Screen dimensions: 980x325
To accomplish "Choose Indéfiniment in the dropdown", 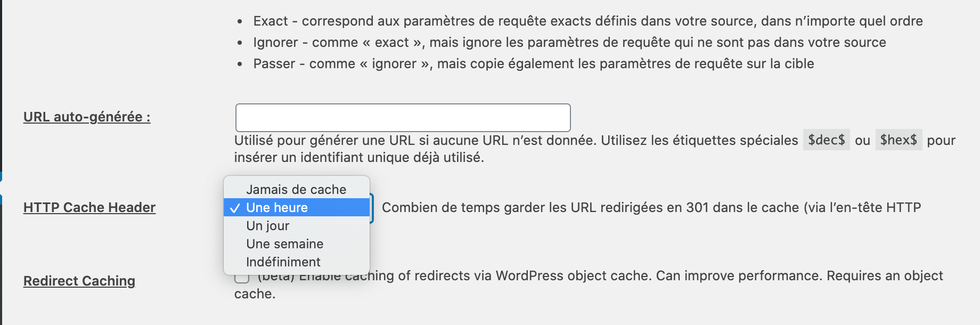I will [283, 262].
